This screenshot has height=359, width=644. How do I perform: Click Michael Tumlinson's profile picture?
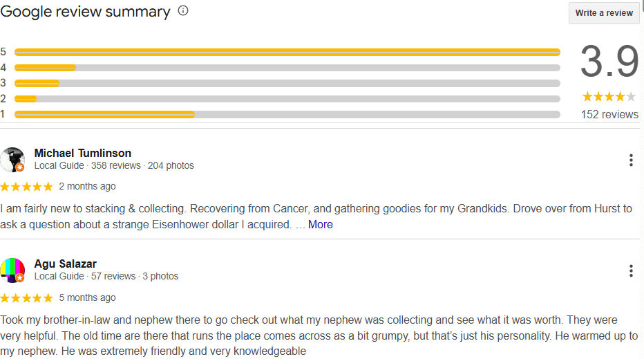point(12,159)
